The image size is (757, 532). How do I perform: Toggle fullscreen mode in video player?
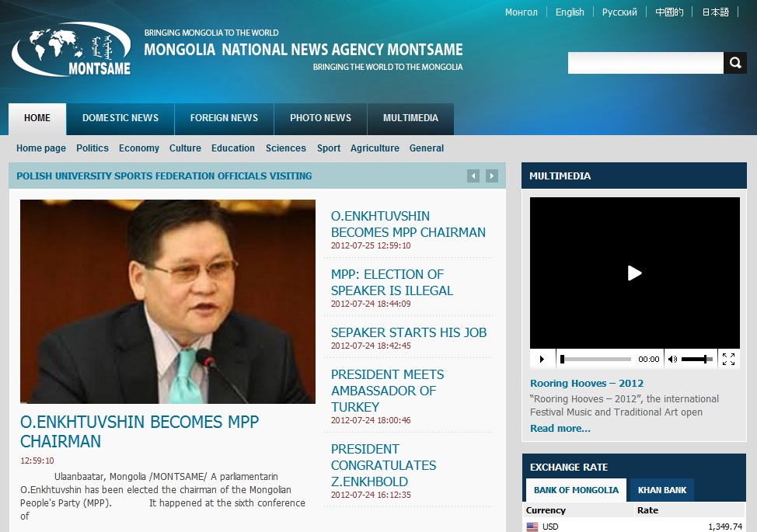pyautogui.click(x=728, y=359)
